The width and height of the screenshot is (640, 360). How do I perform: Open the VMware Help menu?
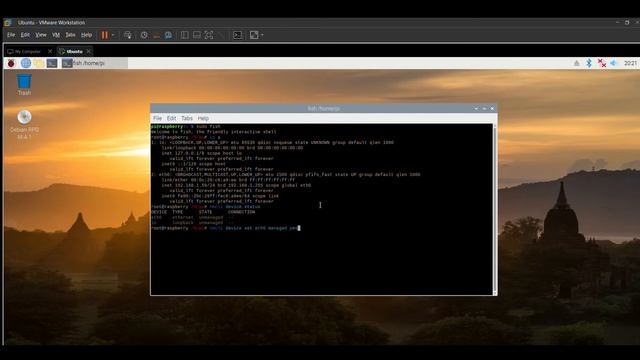click(x=87, y=35)
